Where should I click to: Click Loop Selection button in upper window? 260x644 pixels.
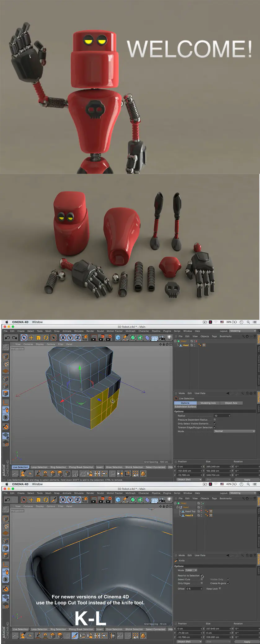pyautogui.click(x=39, y=467)
